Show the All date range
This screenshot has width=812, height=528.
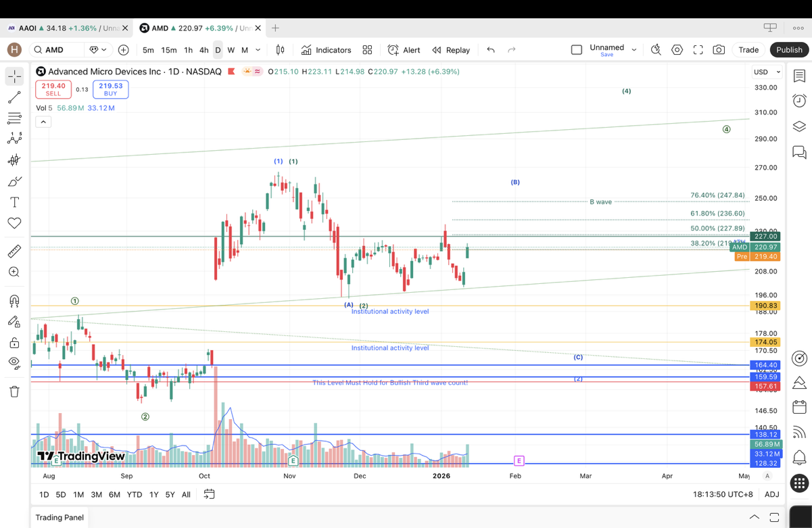click(x=186, y=495)
